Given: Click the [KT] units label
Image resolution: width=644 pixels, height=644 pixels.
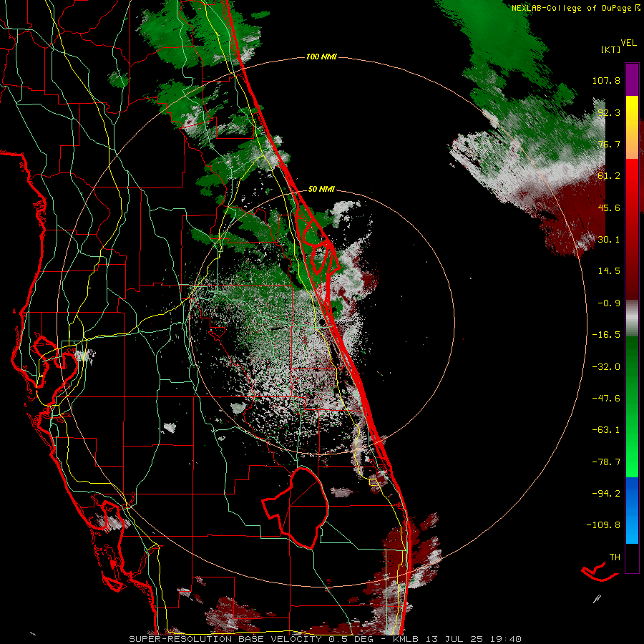Looking at the screenshot, I should point(610,49).
